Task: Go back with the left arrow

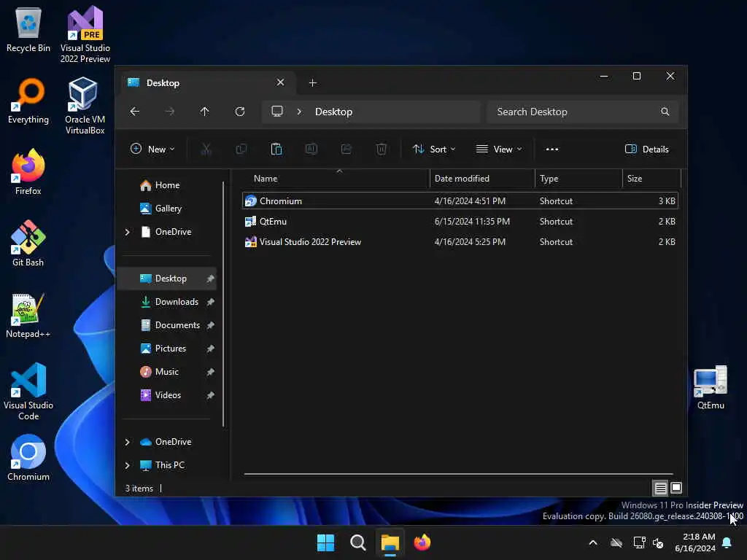Action: (x=135, y=112)
